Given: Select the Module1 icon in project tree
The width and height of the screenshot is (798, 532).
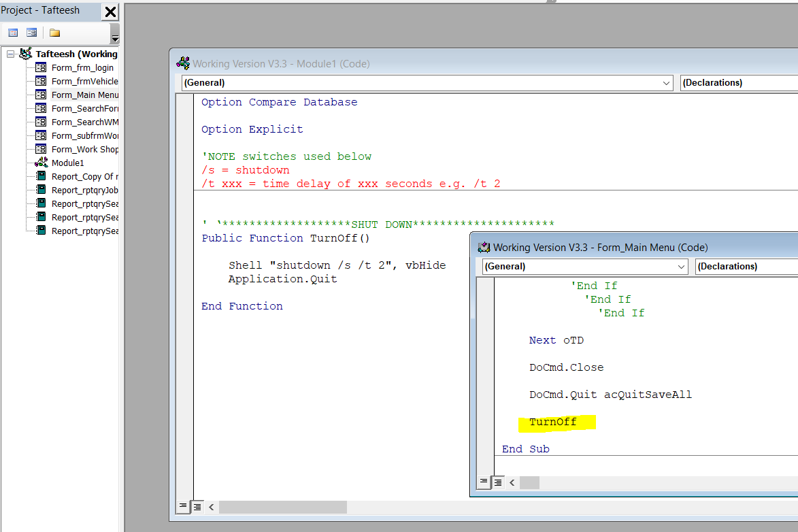Looking at the screenshot, I should pyautogui.click(x=41, y=163).
